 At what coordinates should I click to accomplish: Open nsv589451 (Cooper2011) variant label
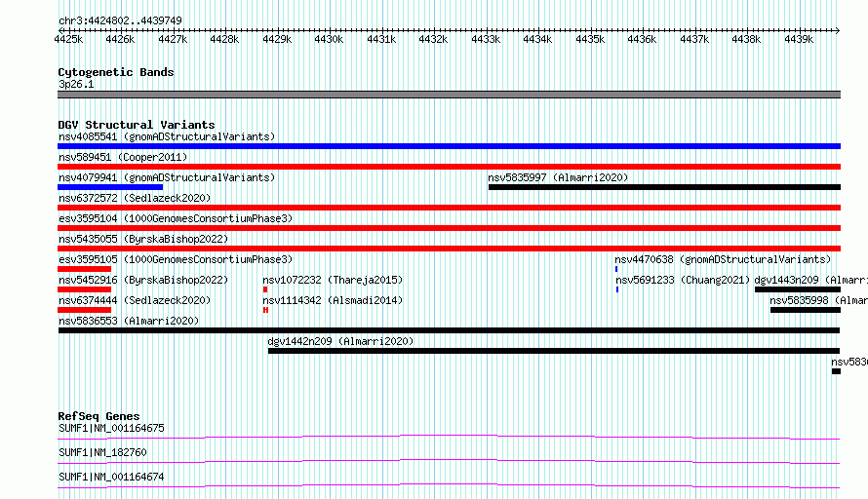123,157
